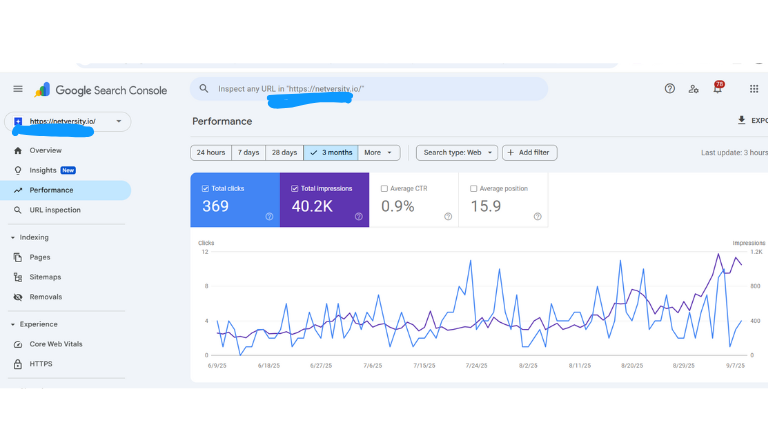Click the search magnifier icon in URL bar
Image resolution: width=768 pixels, height=432 pixels.
point(204,89)
